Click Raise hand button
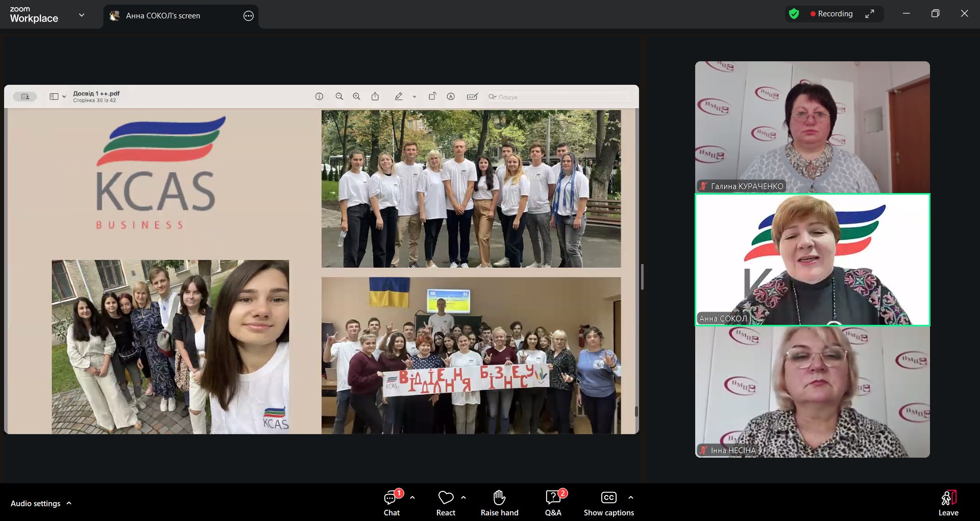The height and width of the screenshot is (521, 980). (x=499, y=503)
